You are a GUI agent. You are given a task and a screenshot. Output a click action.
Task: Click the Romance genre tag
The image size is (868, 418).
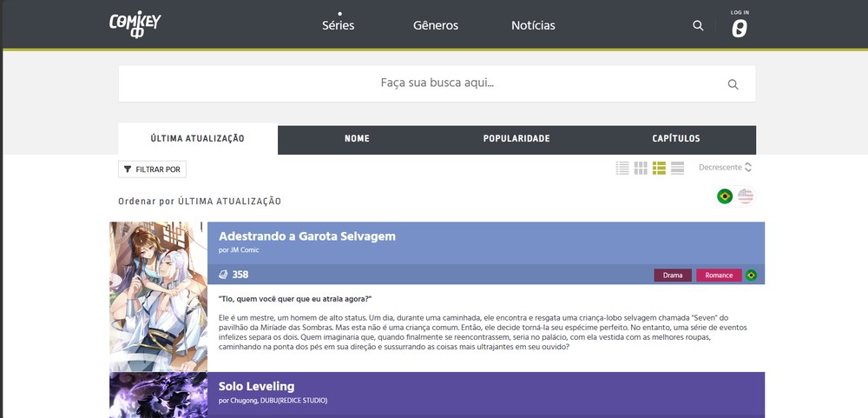click(x=719, y=275)
